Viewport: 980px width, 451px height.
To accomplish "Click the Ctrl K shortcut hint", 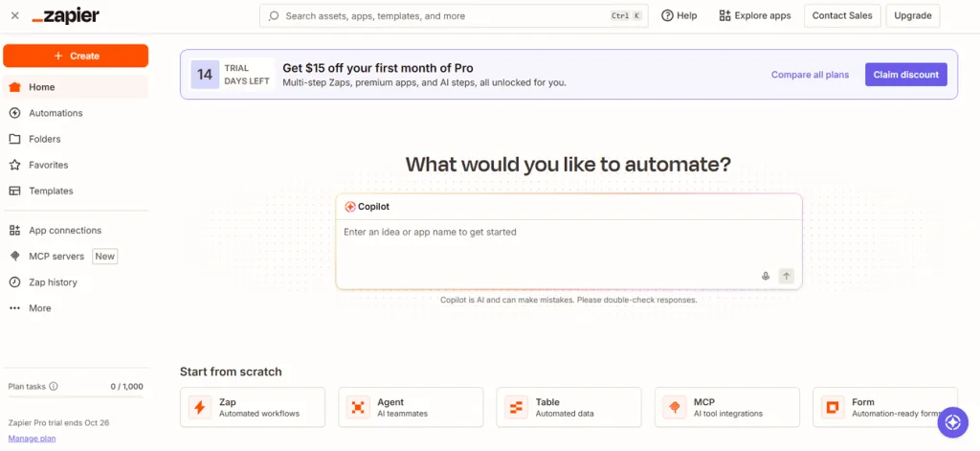I will 626,16.
